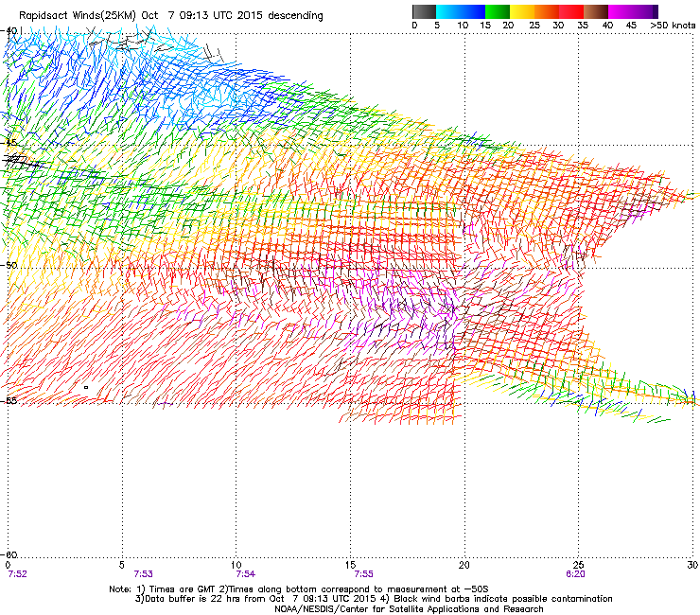The width and height of the screenshot is (700, 615).
Task: Click the longitude axis label '30'
Action: pos(692,565)
